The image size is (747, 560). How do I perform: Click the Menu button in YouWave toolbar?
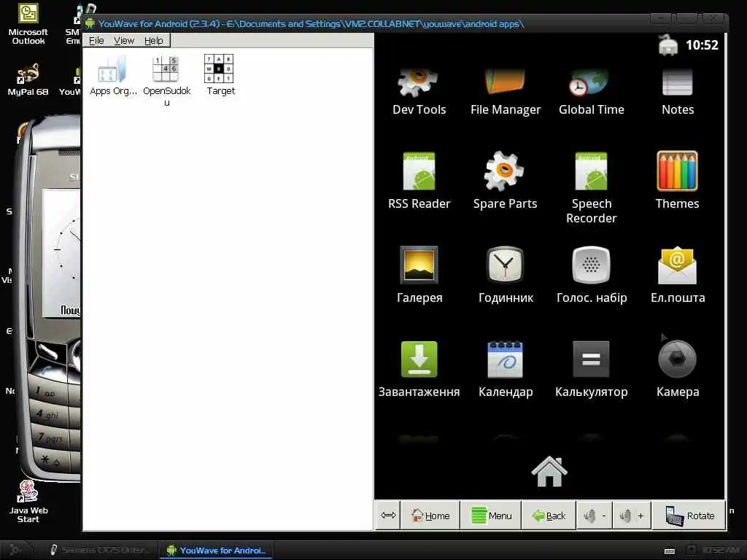[x=491, y=516]
